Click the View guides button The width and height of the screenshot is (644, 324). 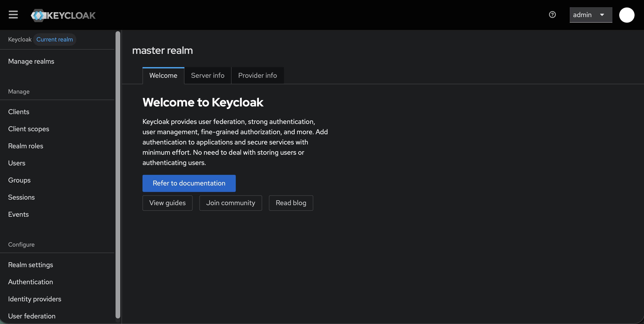tap(167, 203)
